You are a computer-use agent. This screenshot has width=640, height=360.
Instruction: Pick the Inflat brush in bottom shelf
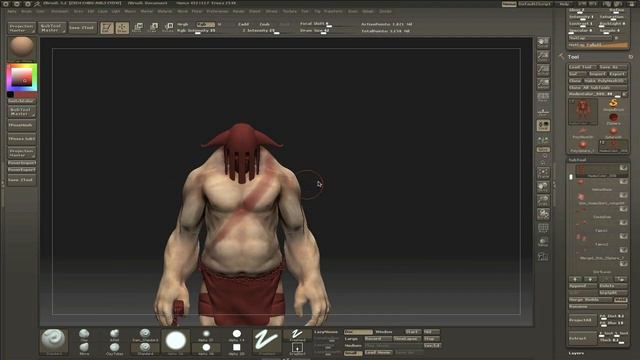114,335
